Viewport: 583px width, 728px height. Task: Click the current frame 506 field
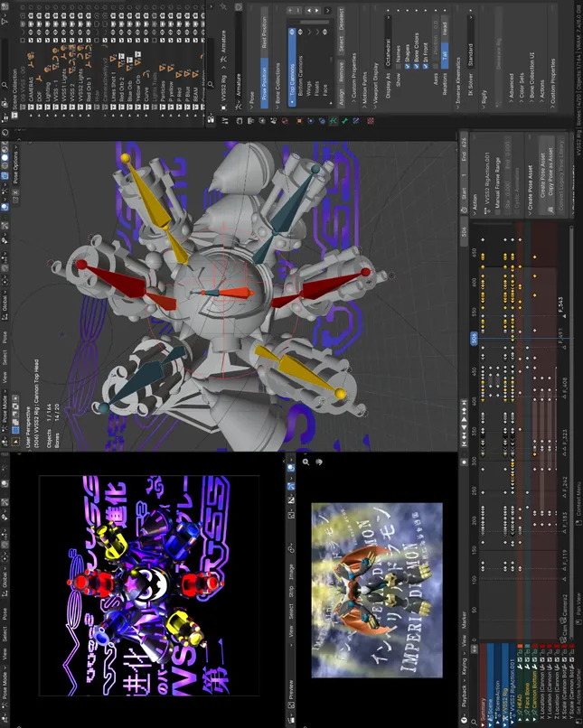pyautogui.click(x=464, y=231)
